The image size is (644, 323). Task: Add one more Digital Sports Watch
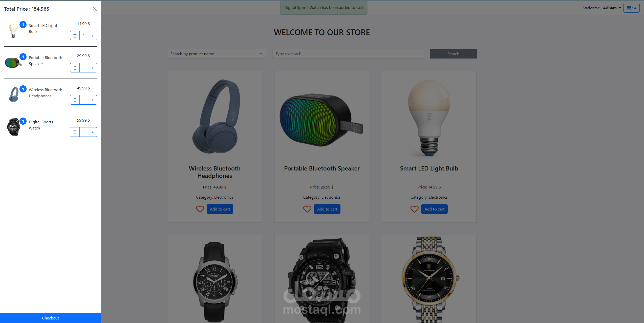(x=93, y=132)
